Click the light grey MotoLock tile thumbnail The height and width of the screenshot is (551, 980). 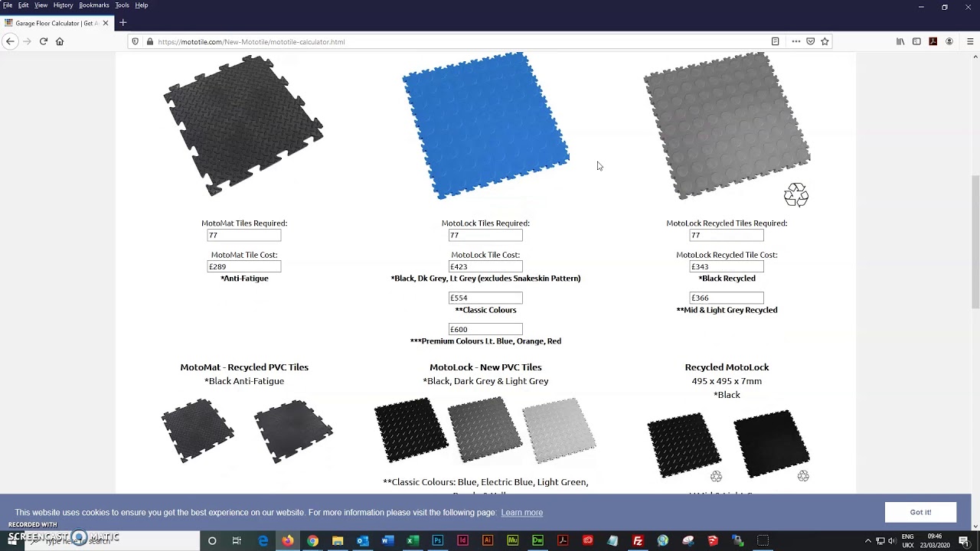[559, 430]
